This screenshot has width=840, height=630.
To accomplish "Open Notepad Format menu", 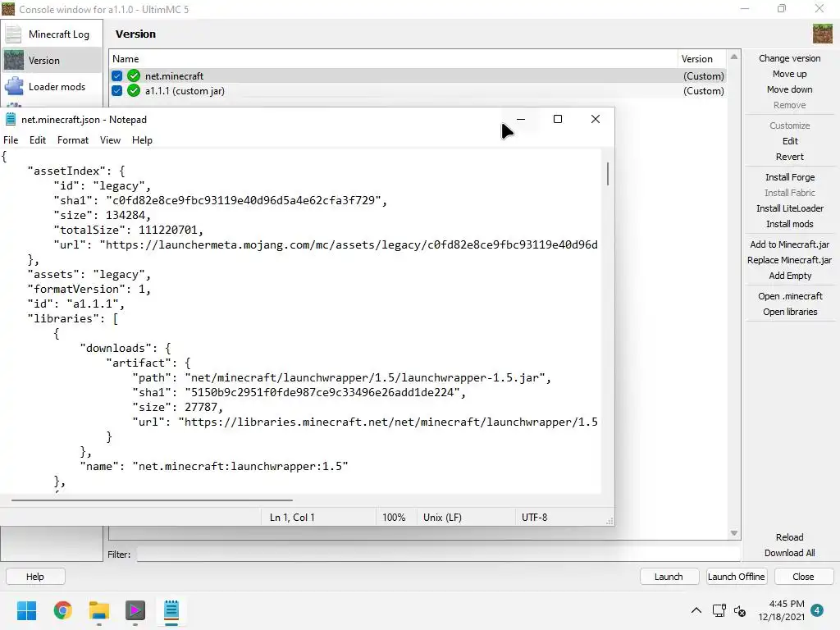I will coord(73,139).
